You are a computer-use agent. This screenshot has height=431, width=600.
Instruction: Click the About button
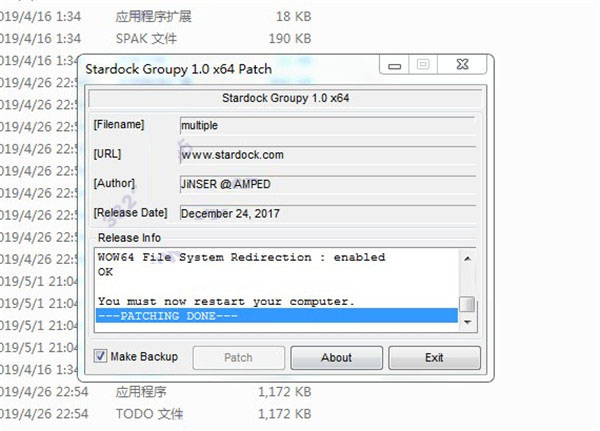pyautogui.click(x=336, y=358)
